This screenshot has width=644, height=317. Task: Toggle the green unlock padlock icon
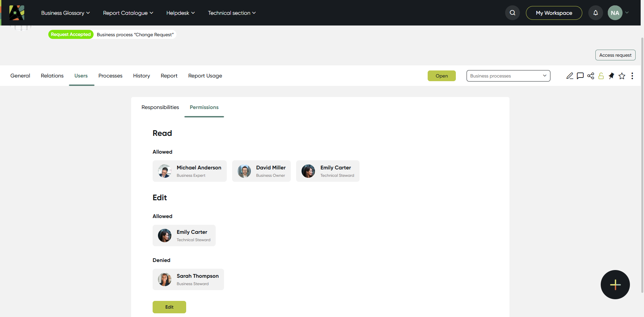601,76
